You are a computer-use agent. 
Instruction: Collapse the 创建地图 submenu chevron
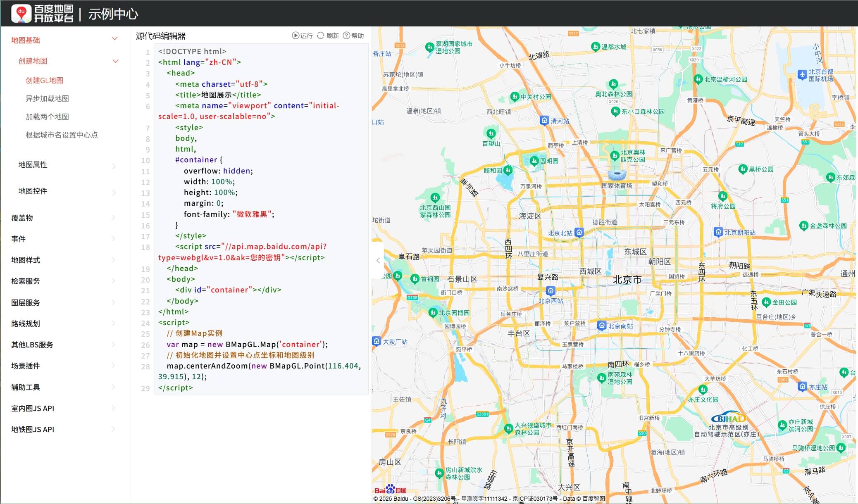116,61
